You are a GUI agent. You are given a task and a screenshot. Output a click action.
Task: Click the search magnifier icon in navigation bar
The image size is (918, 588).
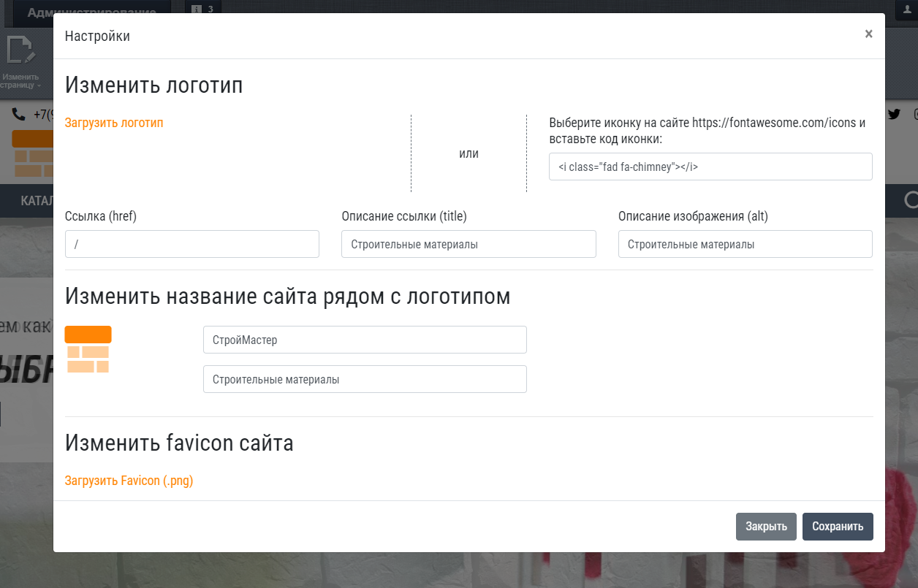point(910,200)
